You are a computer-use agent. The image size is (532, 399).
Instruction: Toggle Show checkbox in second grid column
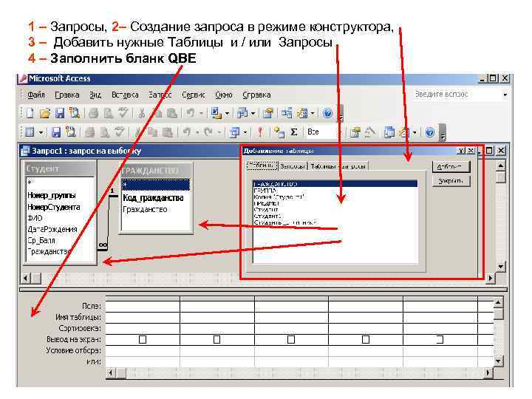tap(216, 339)
